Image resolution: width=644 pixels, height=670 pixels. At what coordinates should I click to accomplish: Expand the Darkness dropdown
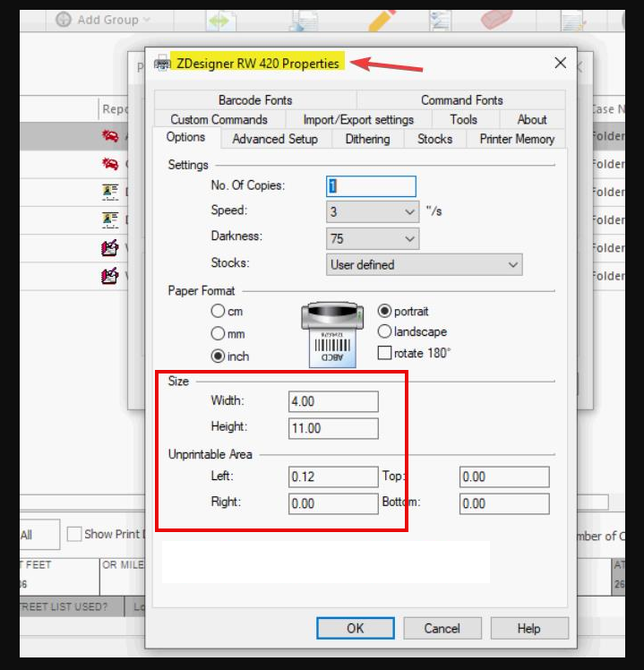pos(373,238)
